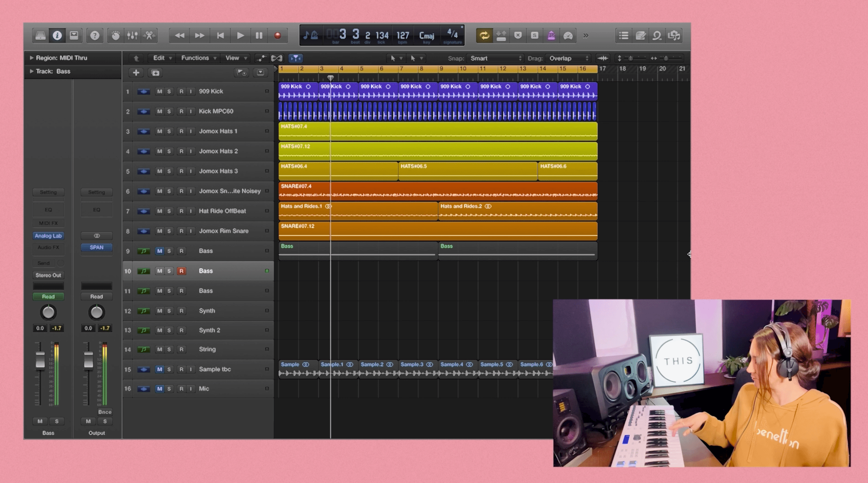The image size is (868, 483).
Task: Click the Stereo Out output slot
Action: [x=48, y=275]
